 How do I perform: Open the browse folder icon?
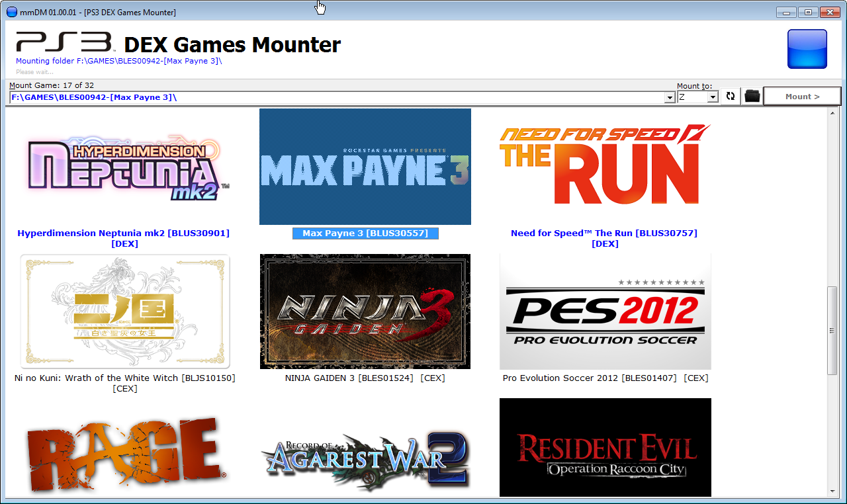(x=752, y=97)
